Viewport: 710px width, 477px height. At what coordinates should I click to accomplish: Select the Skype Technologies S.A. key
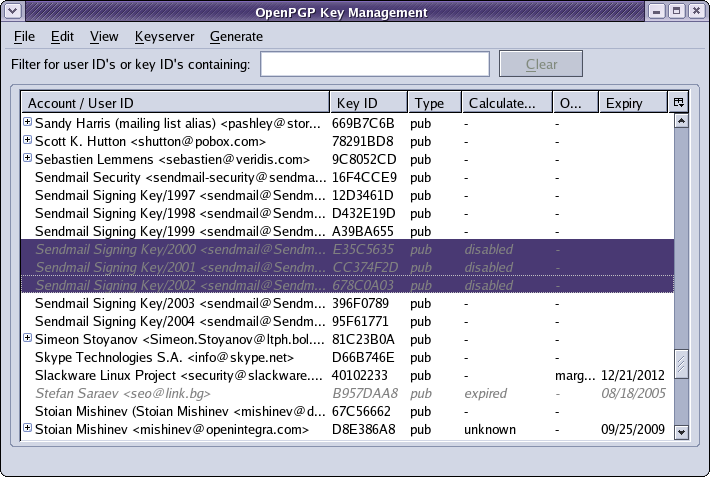347,357
